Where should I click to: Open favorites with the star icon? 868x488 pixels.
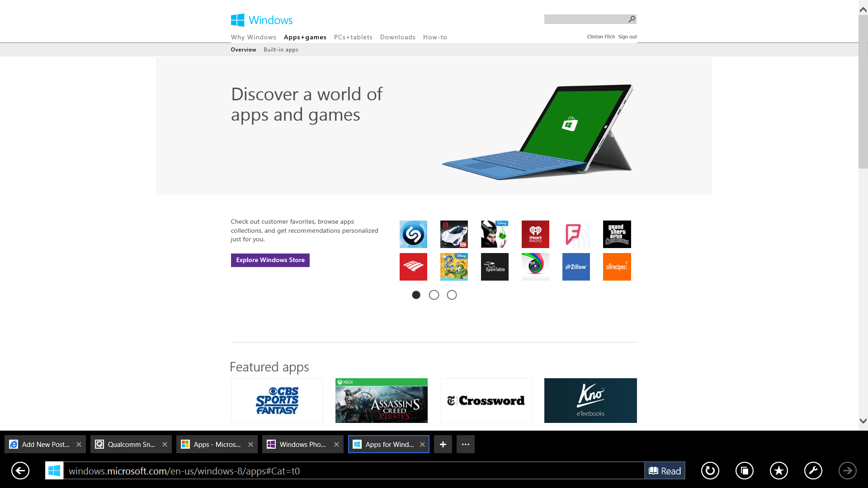(778, 471)
